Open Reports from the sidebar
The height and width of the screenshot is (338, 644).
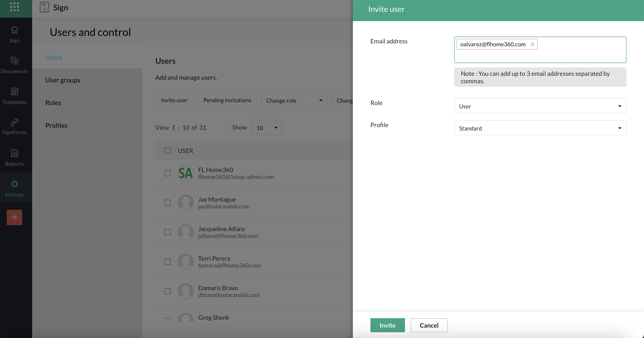pyautogui.click(x=14, y=158)
